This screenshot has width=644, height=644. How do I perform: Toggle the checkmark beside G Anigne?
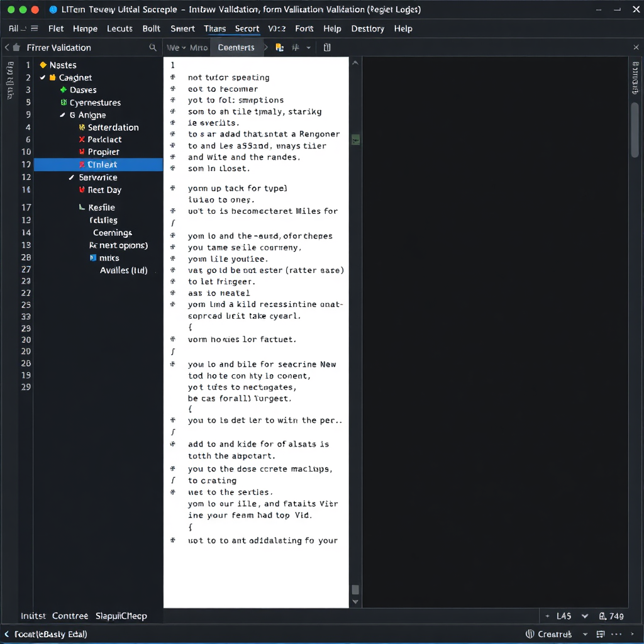(62, 115)
